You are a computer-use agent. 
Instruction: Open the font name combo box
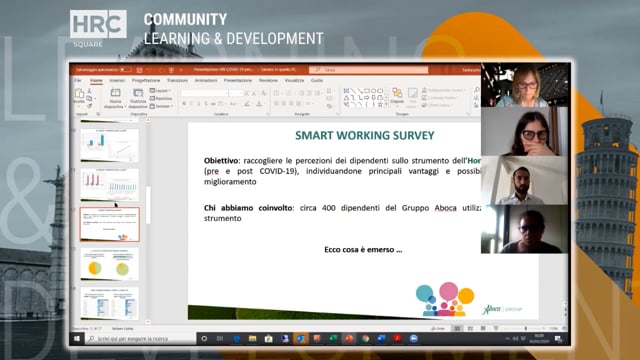point(204,93)
